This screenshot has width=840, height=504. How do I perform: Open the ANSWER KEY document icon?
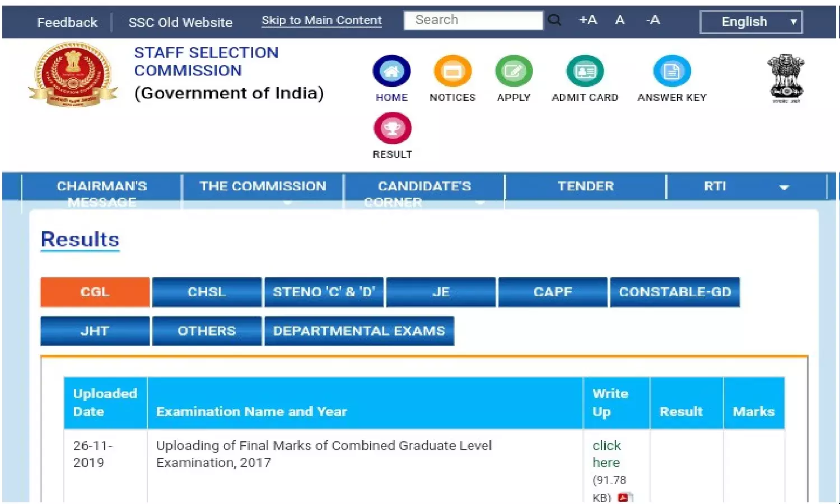point(672,71)
